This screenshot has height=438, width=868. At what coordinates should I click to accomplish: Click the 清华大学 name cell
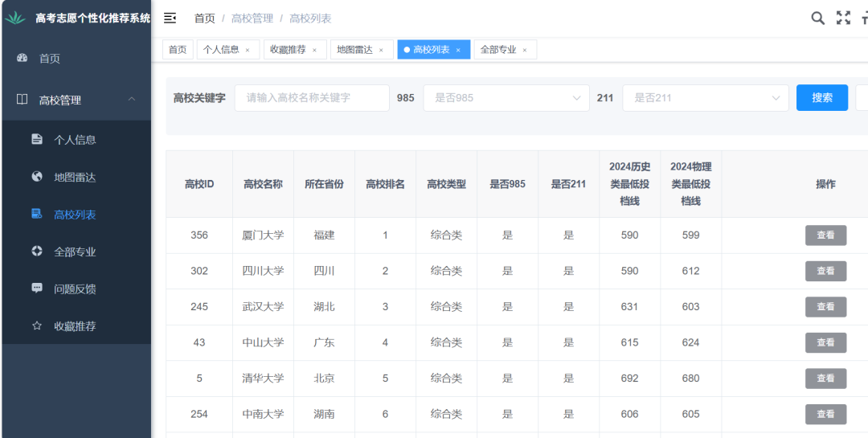point(263,379)
